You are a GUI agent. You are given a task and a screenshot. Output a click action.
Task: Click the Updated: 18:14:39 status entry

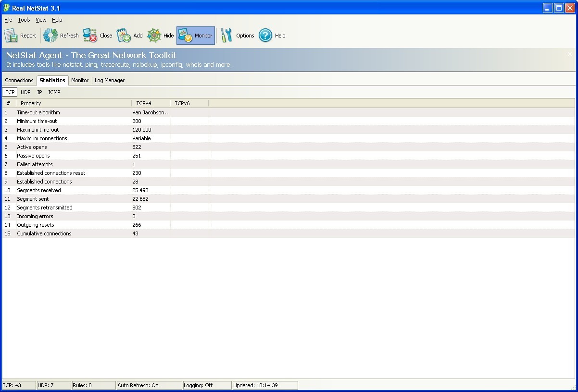[x=265, y=385]
